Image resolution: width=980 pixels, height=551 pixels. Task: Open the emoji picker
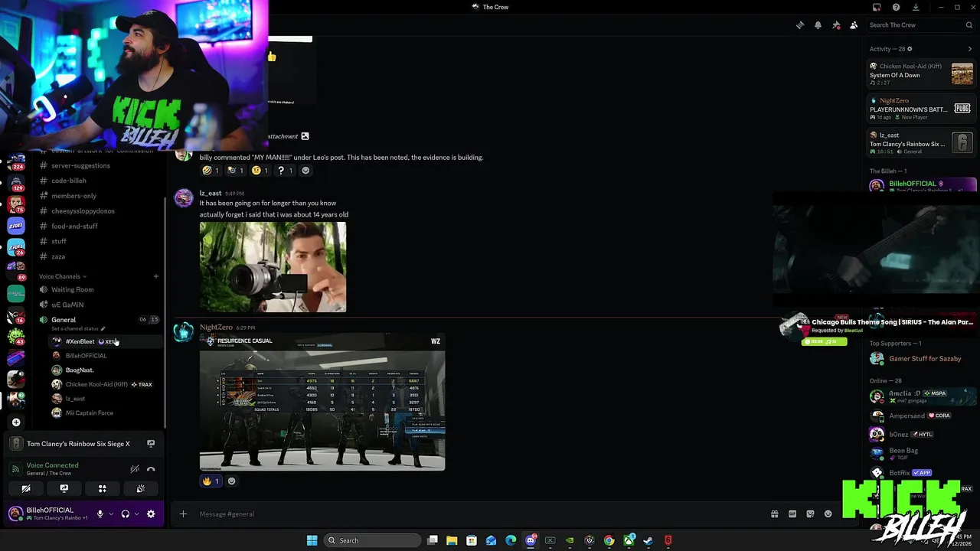[828, 514]
